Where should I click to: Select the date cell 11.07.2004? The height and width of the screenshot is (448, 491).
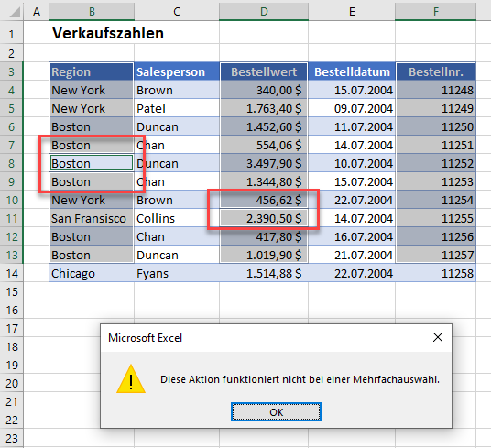[352, 126]
